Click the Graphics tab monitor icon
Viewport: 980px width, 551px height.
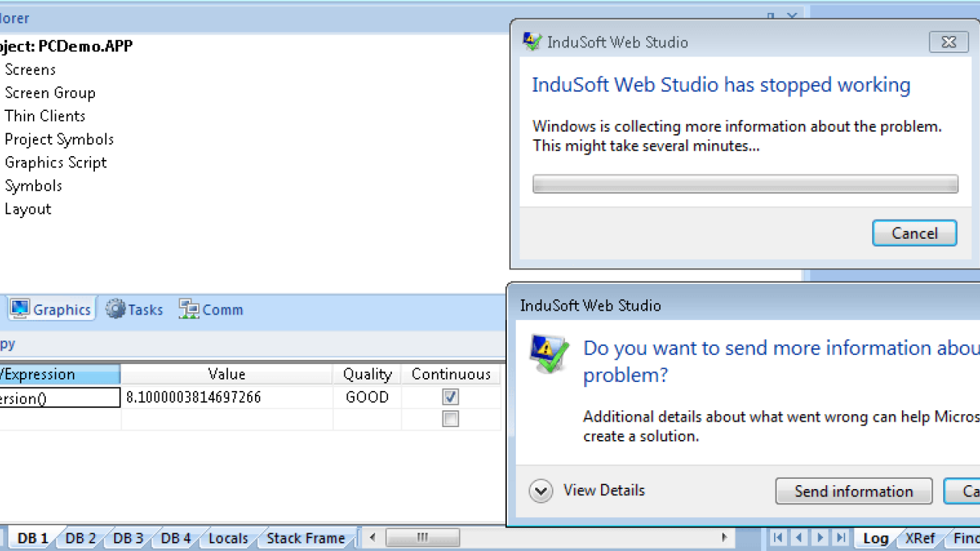coord(20,309)
